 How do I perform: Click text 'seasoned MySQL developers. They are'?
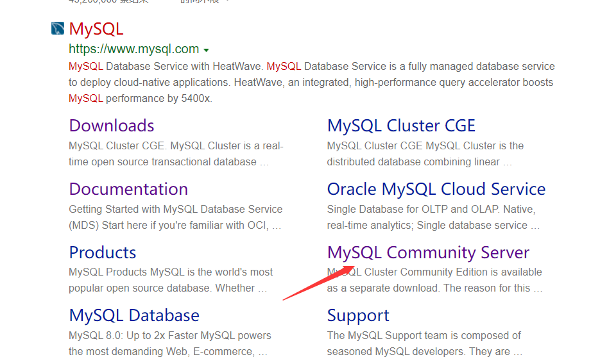pos(418,351)
